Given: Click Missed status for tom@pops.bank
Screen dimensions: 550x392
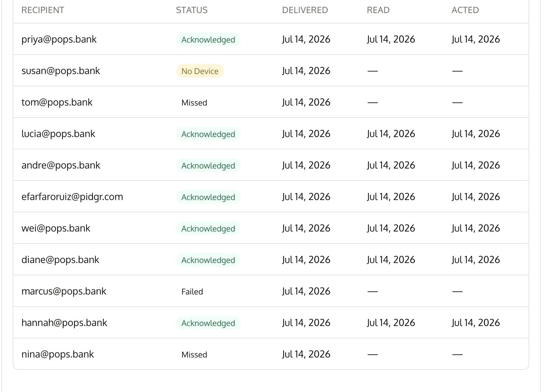Looking at the screenshot, I should [194, 103].
